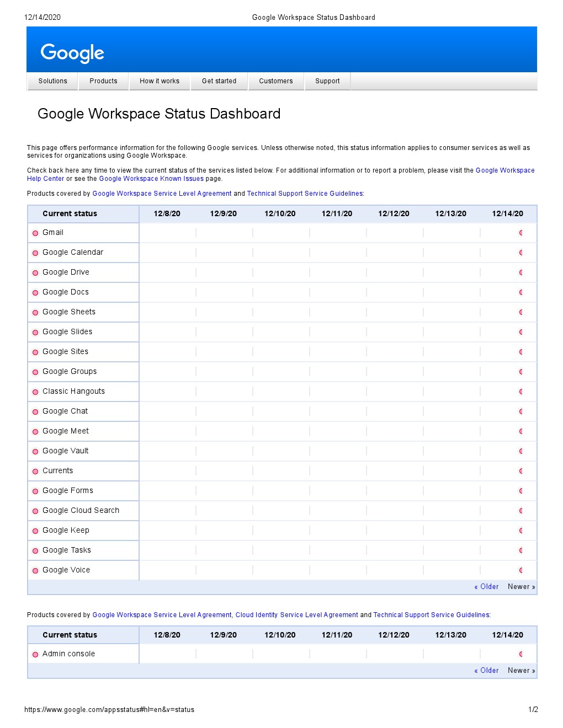Click the page URL in the footer
The image size is (563, 728).
pos(109,710)
